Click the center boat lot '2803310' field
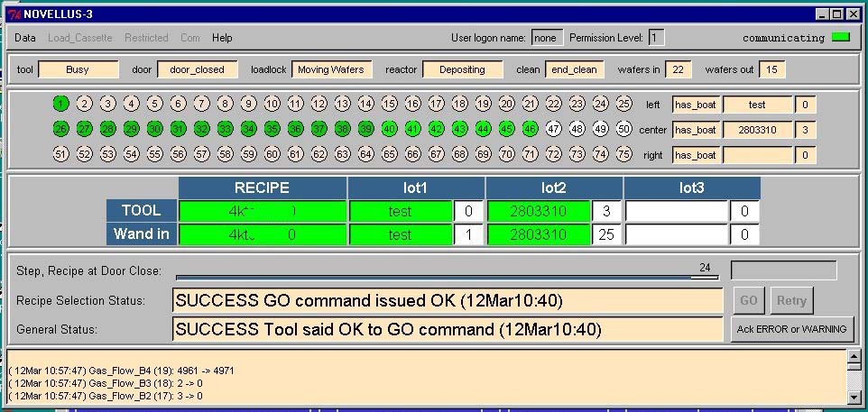The height and width of the screenshot is (412, 868). click(757, 130)
